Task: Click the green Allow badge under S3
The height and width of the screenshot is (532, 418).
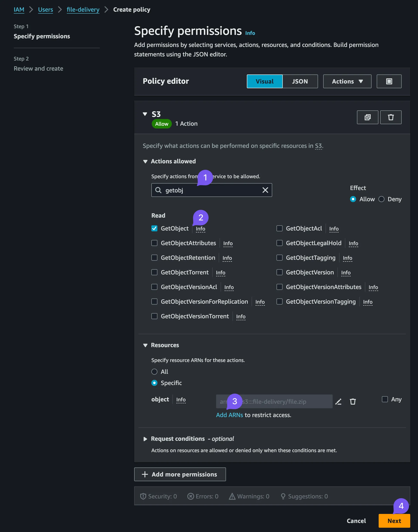Action: tap(161, 124)
